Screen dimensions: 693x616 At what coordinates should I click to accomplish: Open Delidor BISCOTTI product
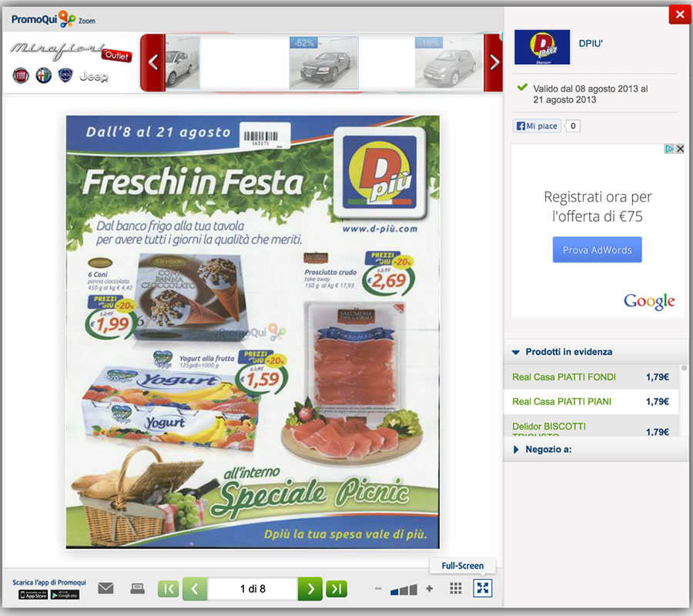coord(549,428)
